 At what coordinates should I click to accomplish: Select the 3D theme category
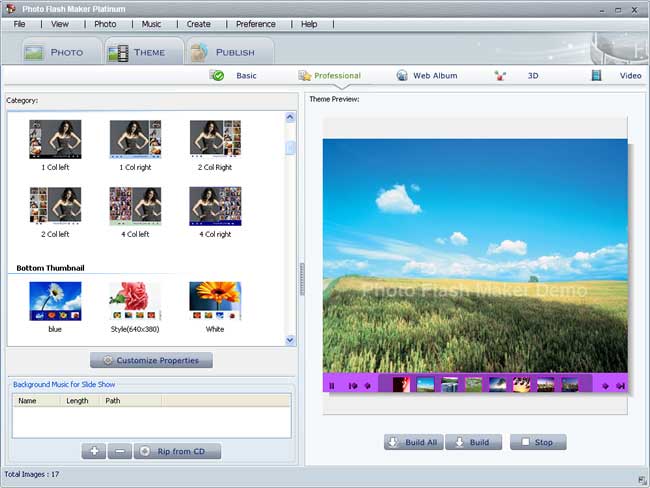[x=533, y=75]
